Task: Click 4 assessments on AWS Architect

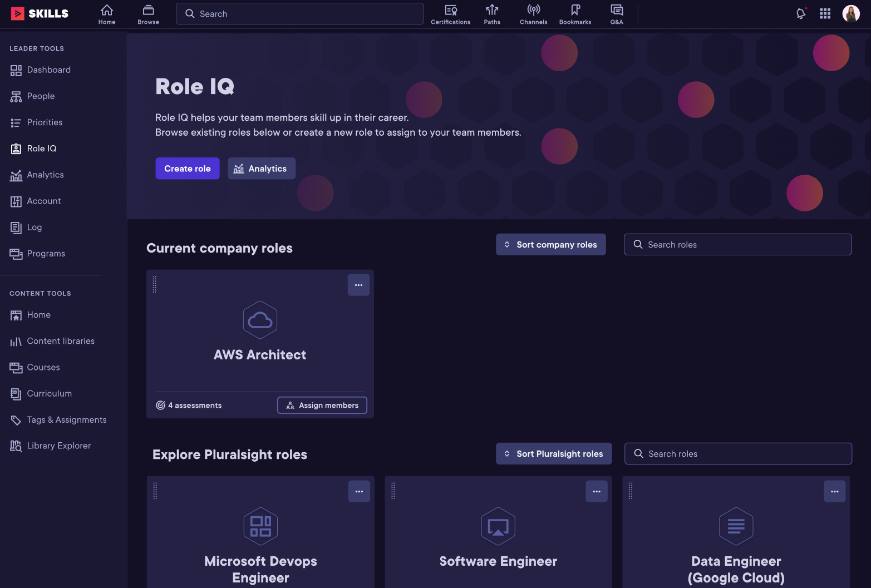Action: [x=189, y=406]
